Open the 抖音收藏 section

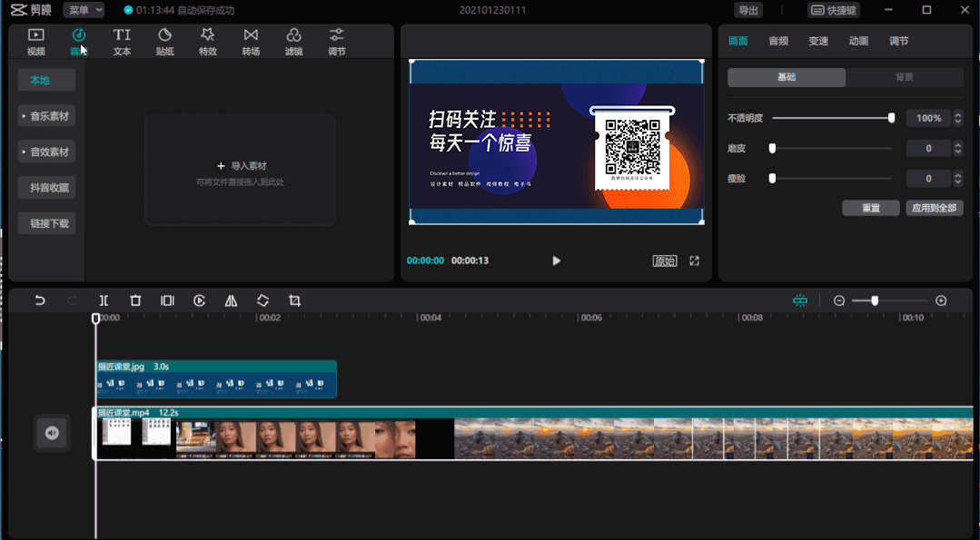(x=47, y=187)
